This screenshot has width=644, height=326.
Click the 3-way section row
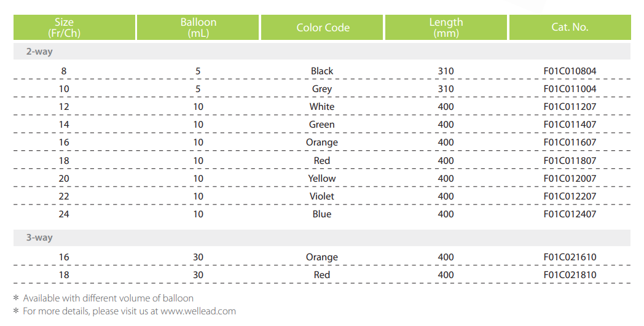(x=39, y=238)
